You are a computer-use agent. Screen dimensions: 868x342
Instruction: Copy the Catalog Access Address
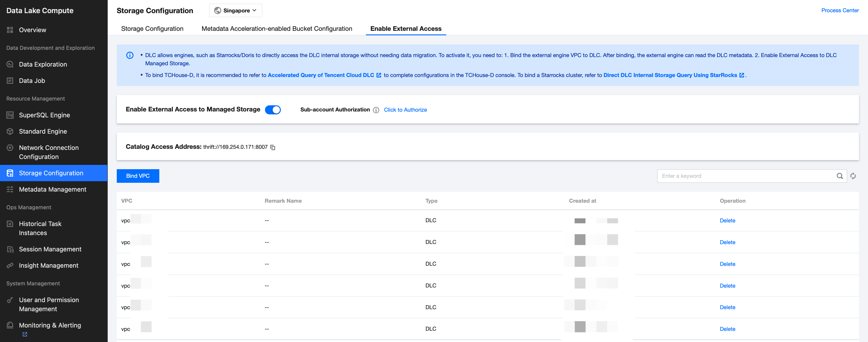coord(273,147)
